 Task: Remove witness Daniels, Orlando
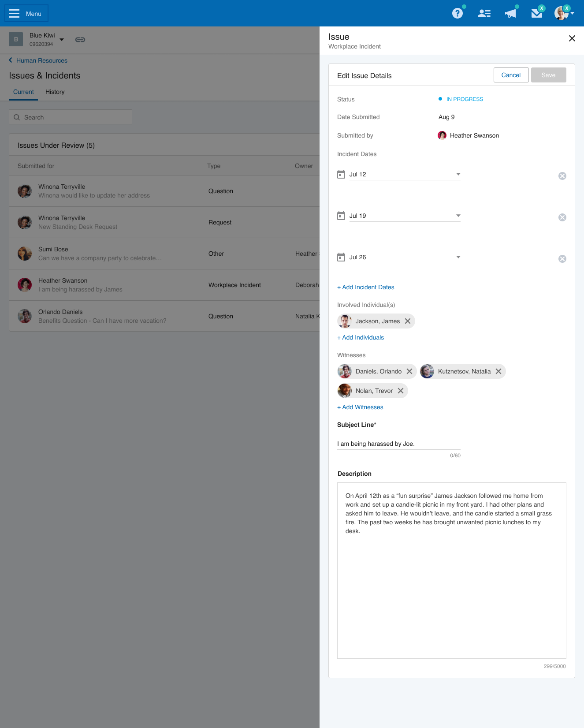tap(409, 371)
